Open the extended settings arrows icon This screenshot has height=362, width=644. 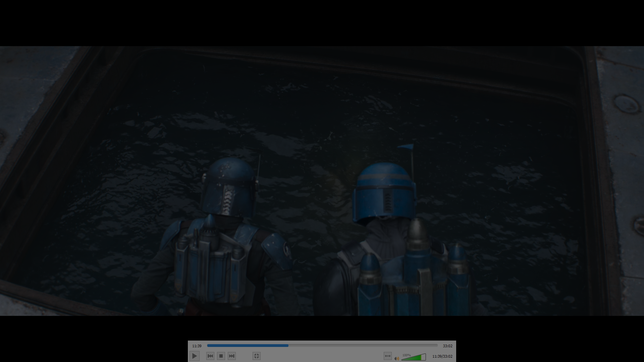click(x=388, y=356)
